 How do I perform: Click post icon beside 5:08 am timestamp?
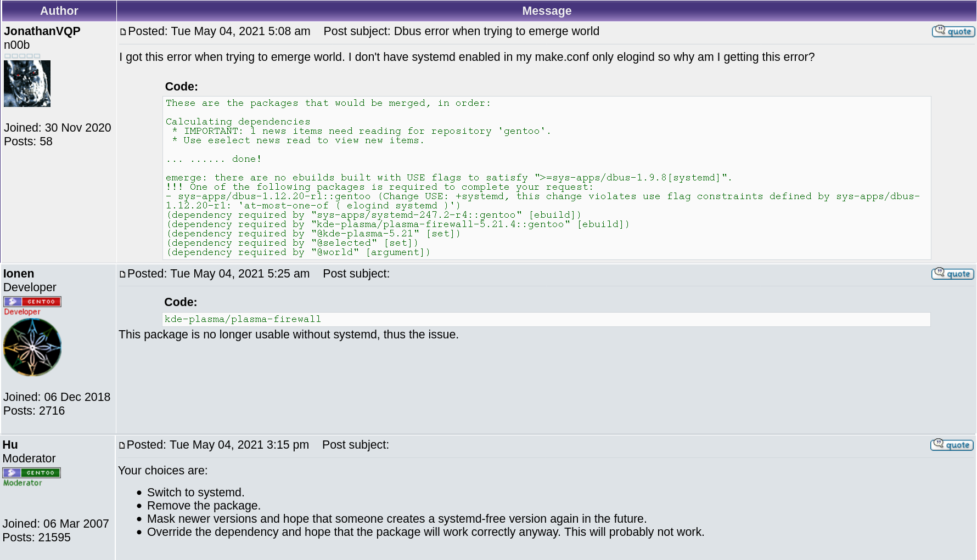[x=123, y=32]
